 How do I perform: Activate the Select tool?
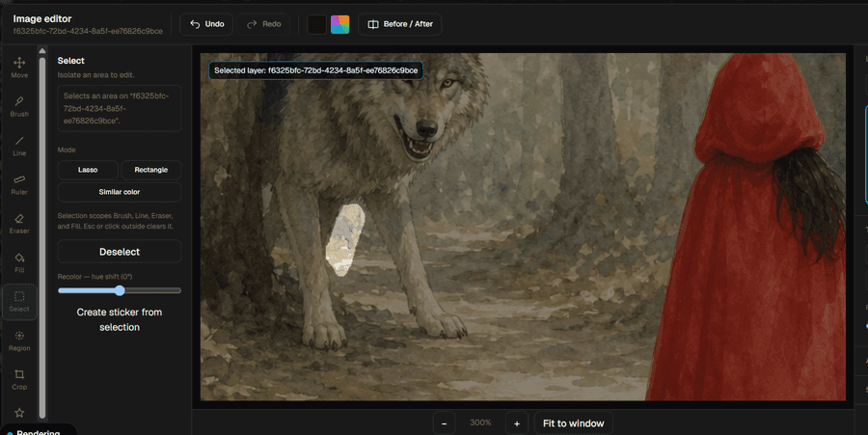pos(19,302)
